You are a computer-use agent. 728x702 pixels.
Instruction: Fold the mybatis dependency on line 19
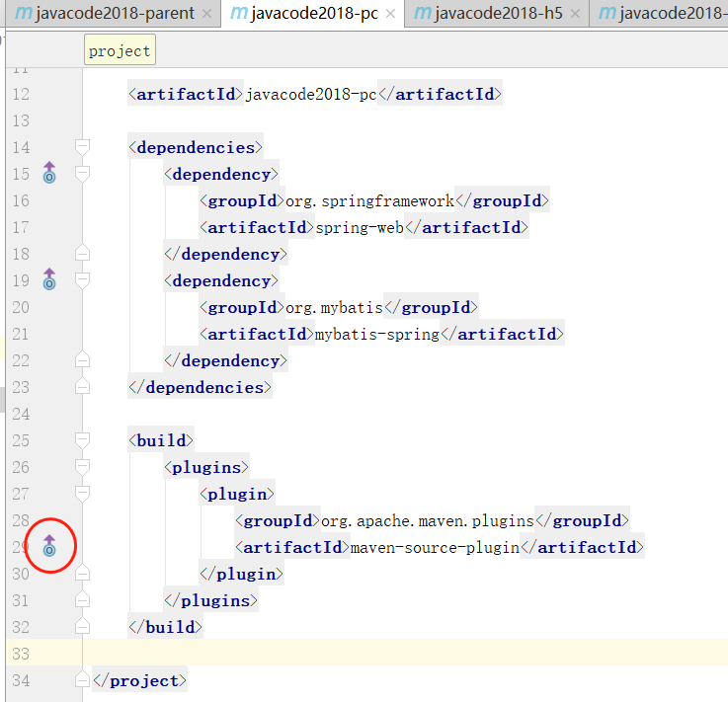click(83, 280)
